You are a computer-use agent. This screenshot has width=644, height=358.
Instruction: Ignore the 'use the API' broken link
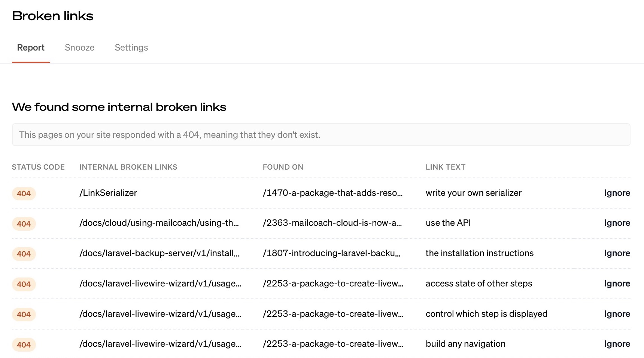click(617, 223)
